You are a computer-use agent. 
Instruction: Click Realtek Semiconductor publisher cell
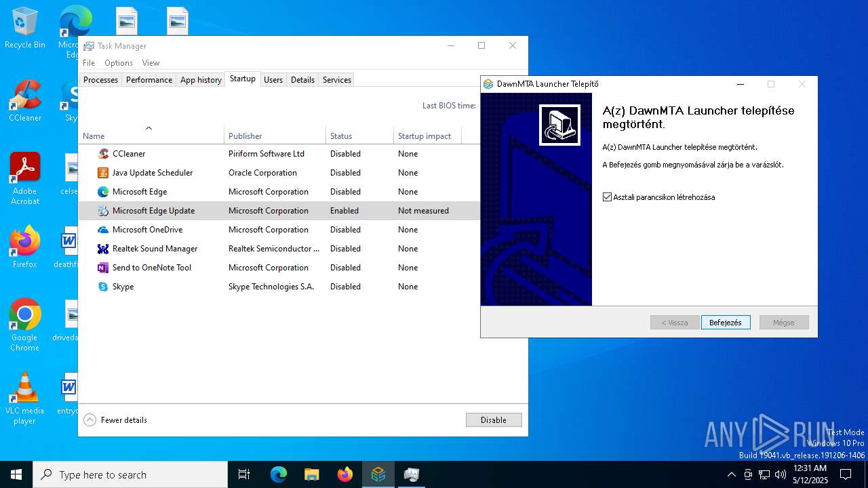click(274, 249)
